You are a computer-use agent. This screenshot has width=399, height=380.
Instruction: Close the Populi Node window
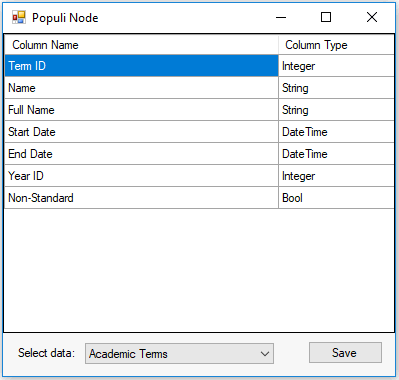372,17
